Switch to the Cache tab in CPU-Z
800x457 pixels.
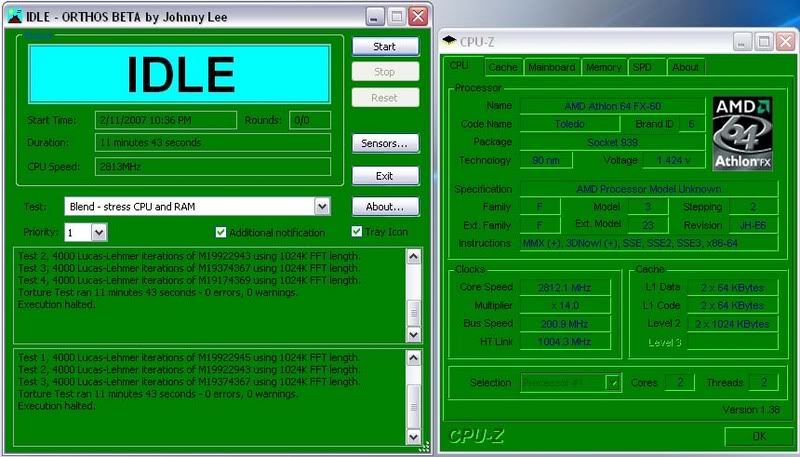coord(503,67)
